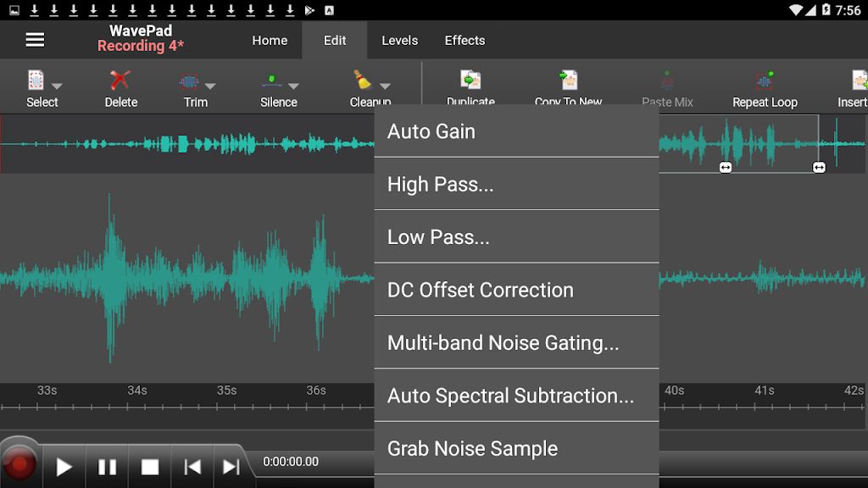Click the 36s timeline ruler marker
868x488 pixels.
click(x=318, y=391)
